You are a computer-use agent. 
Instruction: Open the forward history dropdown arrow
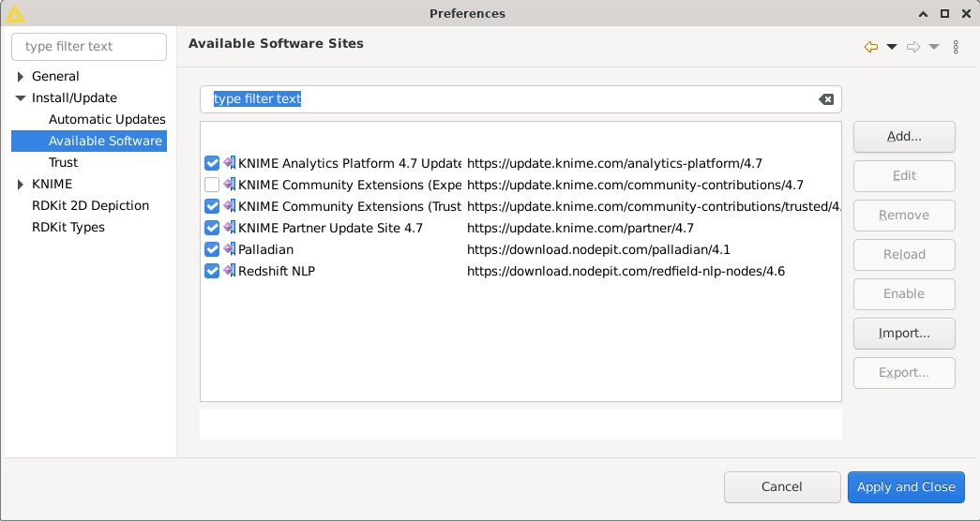(x=934, y=47)
